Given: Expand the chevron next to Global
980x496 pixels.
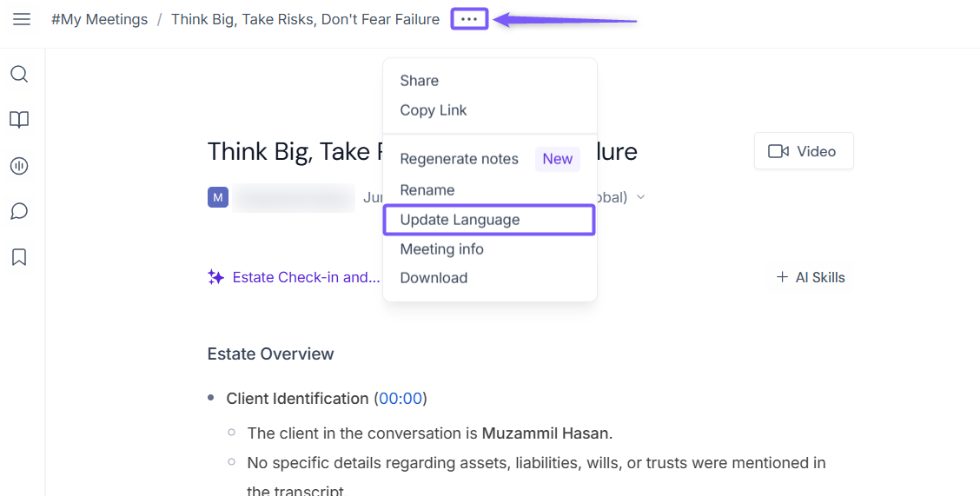Looking at the screenshot, I should tap(640, 197).
